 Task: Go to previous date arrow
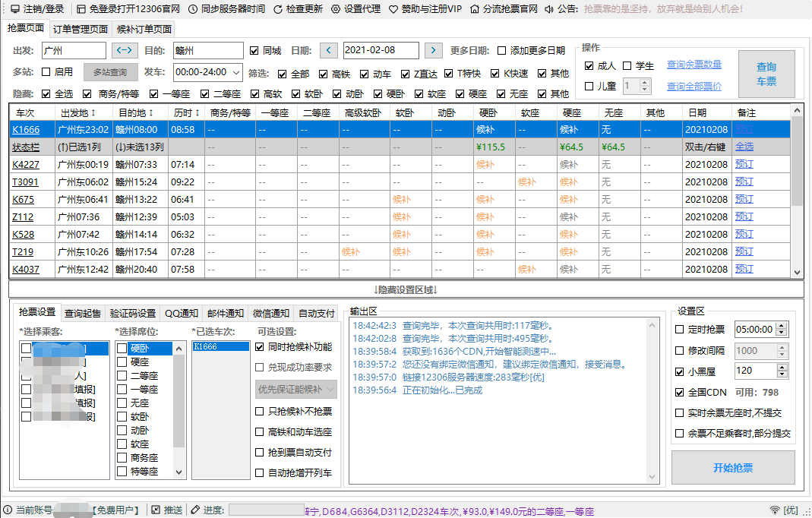pos(328,51)
